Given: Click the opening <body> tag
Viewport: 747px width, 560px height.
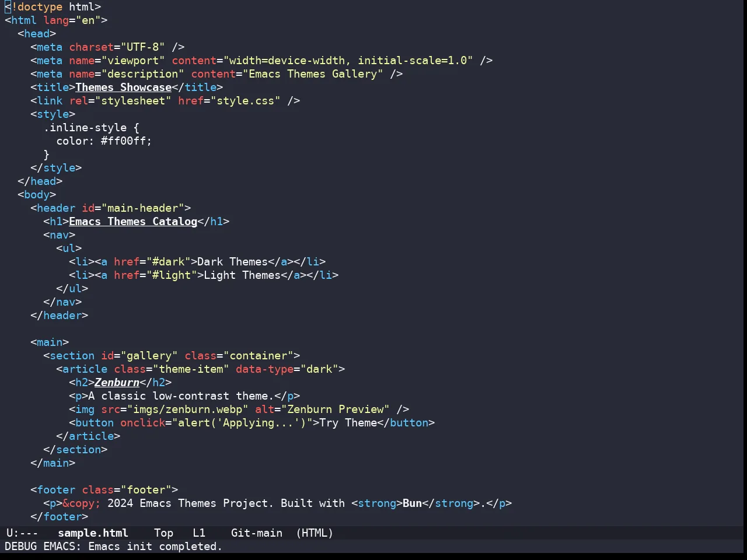Looking at the screenshot, I should (37, 195).
